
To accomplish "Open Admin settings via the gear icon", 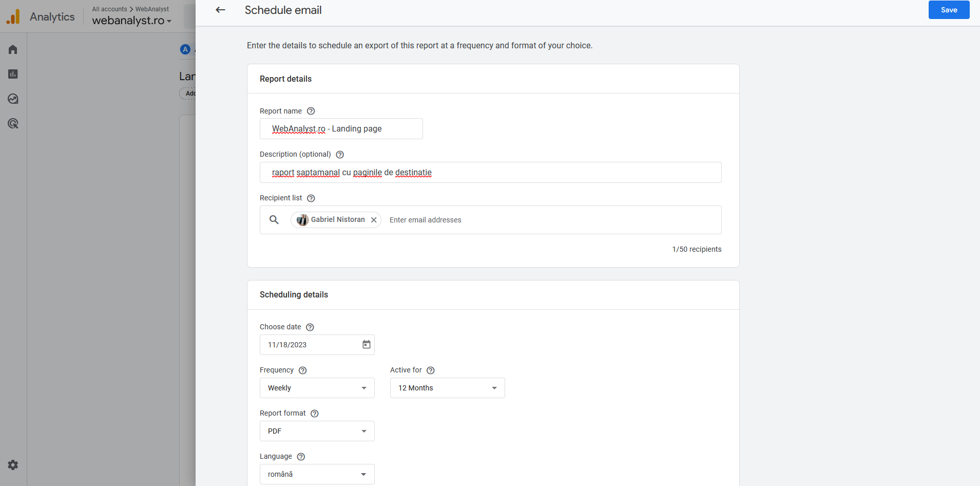I will click(13, 464).
